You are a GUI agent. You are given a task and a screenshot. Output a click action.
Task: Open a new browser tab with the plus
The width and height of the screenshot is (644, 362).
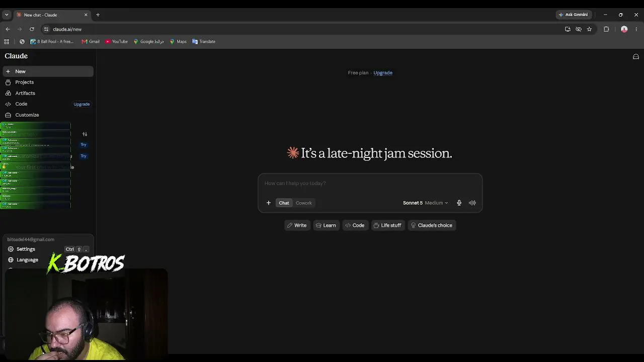pos(98,15)
